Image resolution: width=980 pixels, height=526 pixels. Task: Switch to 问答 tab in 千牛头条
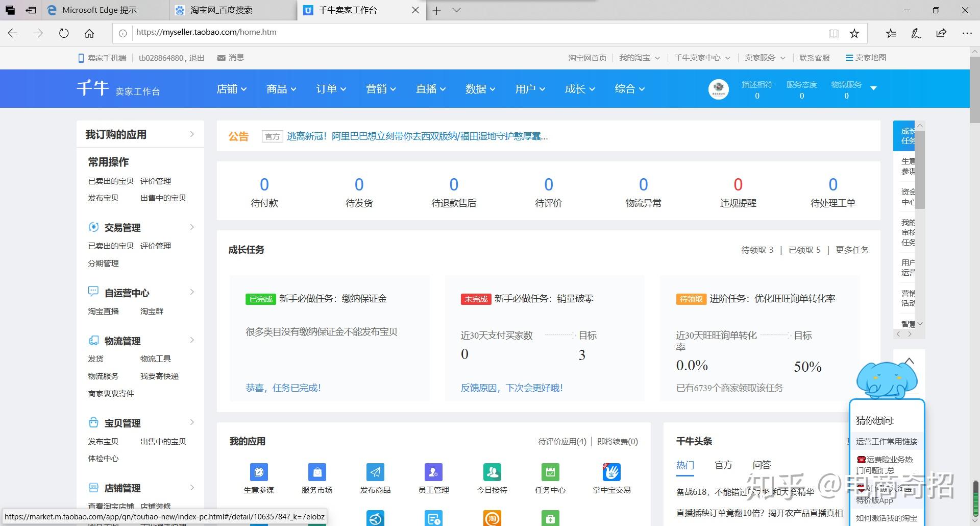[762, 465]
